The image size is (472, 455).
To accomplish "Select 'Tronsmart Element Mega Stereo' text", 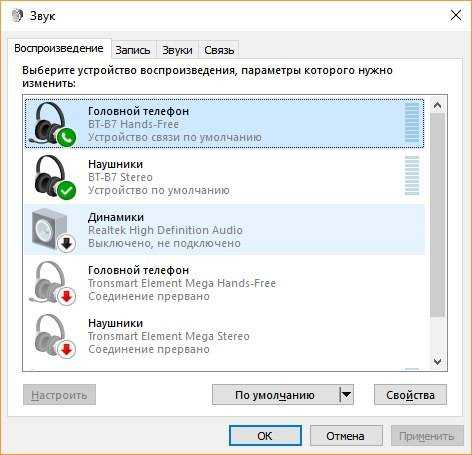I will [x=169, y=336].
